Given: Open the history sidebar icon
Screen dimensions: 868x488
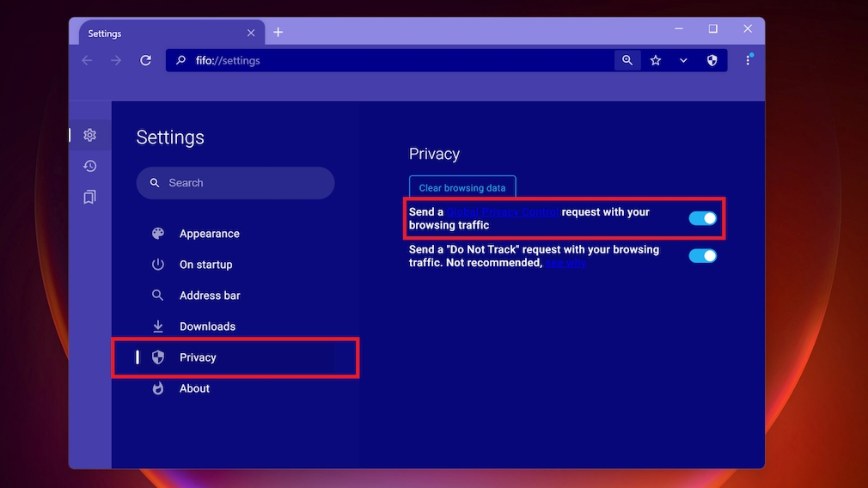Looking at the screenshot, I should (89, 166).
